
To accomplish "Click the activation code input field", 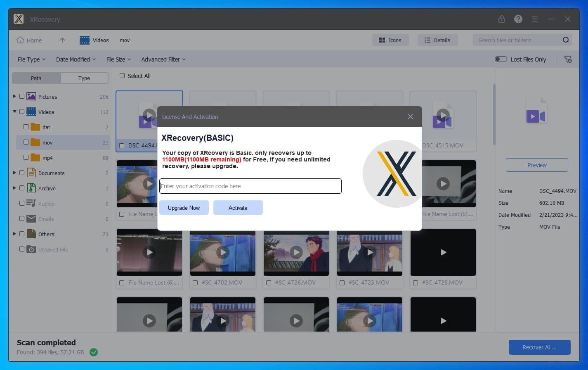I will tap(250, 186).
